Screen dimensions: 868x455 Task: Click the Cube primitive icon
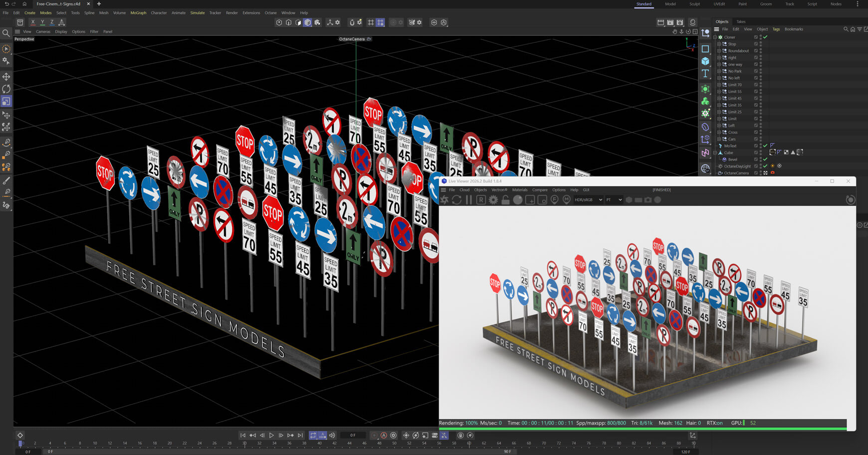(x=705, y=61)
